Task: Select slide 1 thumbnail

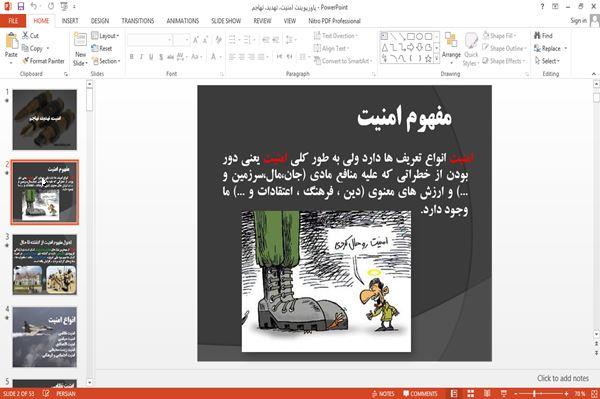Action: (45, 120)
